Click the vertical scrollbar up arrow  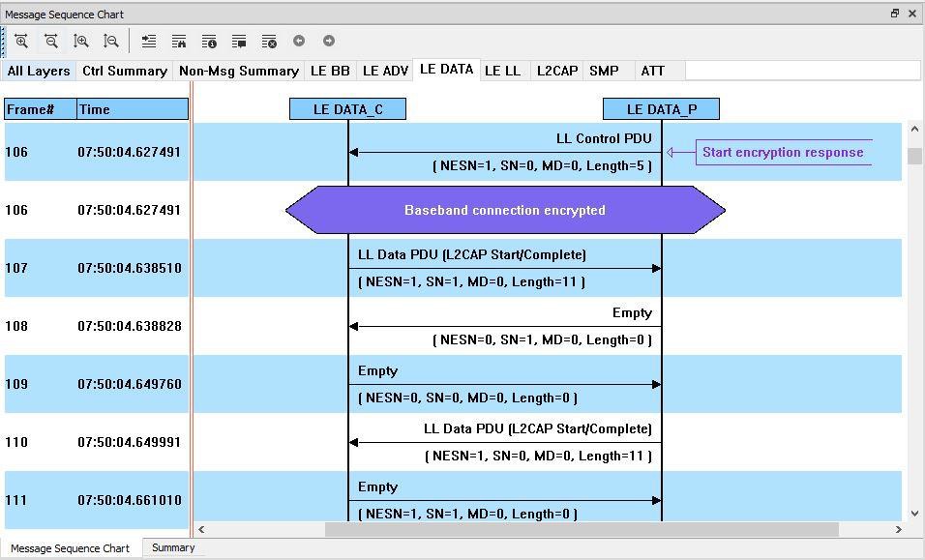pyautogui.click(x=914, y=129)
